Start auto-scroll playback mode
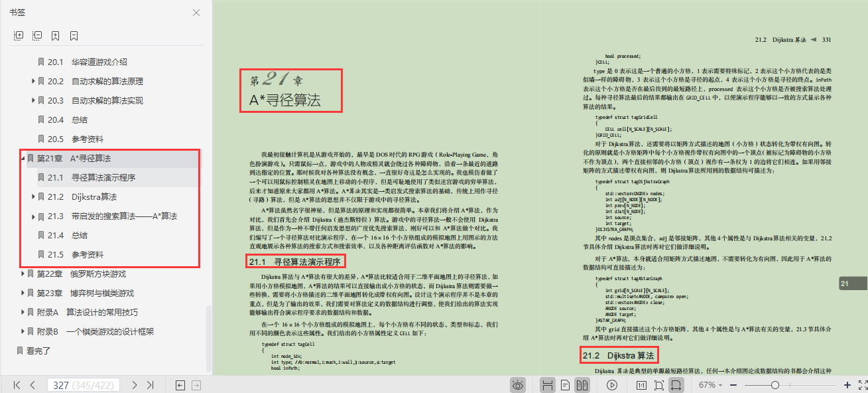Viewport: 868px width, 393px height. [611, 384]
